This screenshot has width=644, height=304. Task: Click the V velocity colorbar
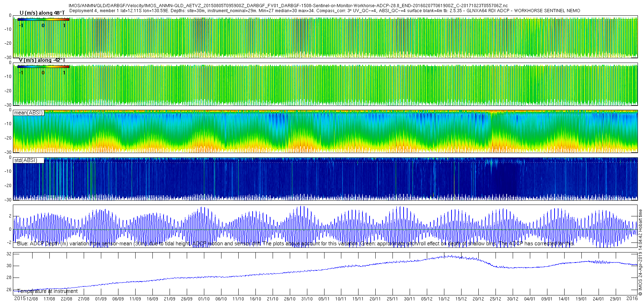(x=43, y=67)
